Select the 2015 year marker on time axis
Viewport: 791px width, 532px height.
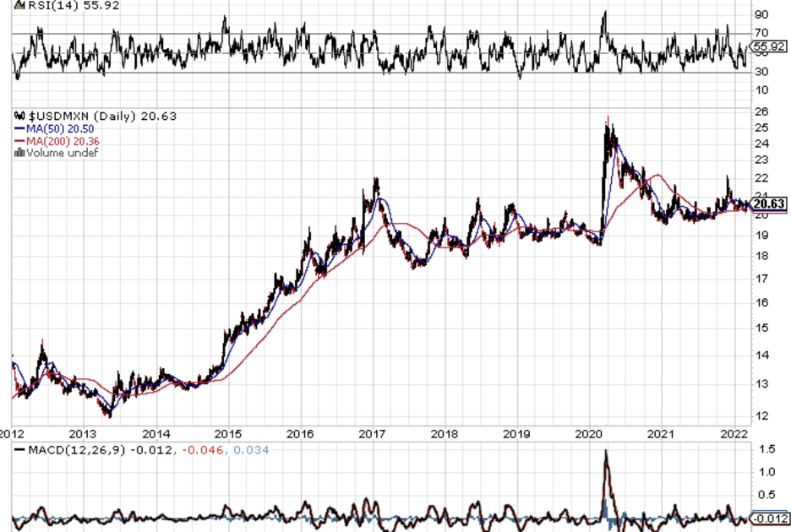(x=229, y=434)
